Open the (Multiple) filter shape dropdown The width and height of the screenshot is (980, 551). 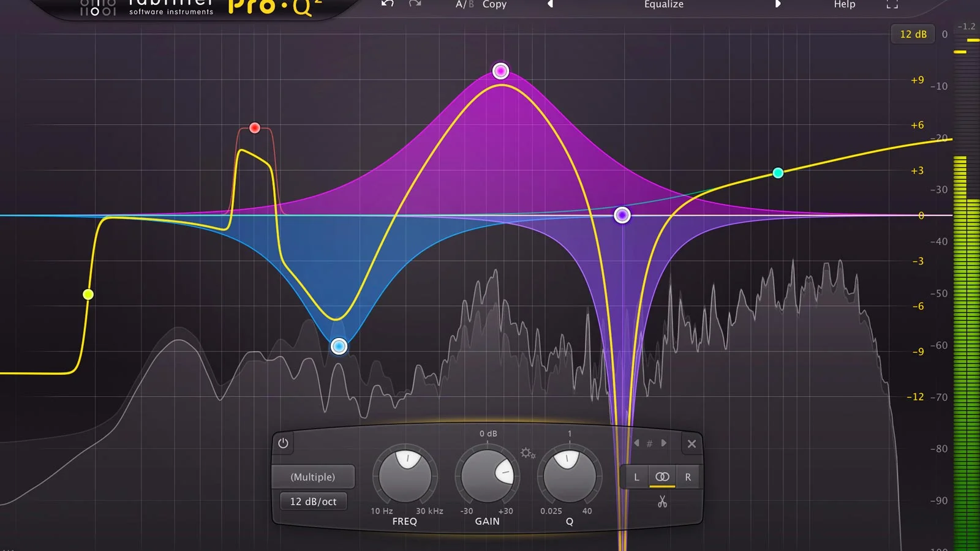[314, 477]
